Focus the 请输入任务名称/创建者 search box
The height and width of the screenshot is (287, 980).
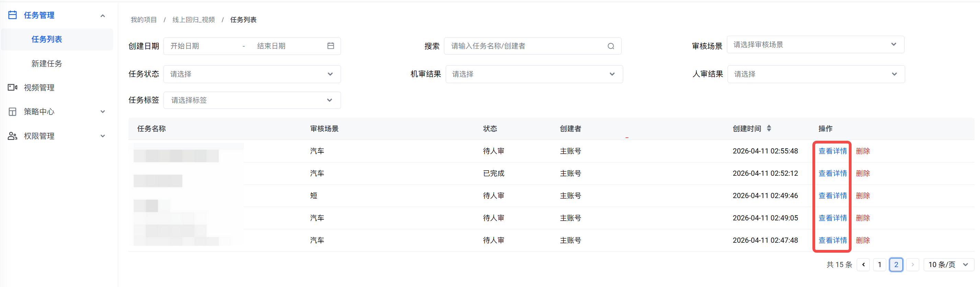[532, 46]
